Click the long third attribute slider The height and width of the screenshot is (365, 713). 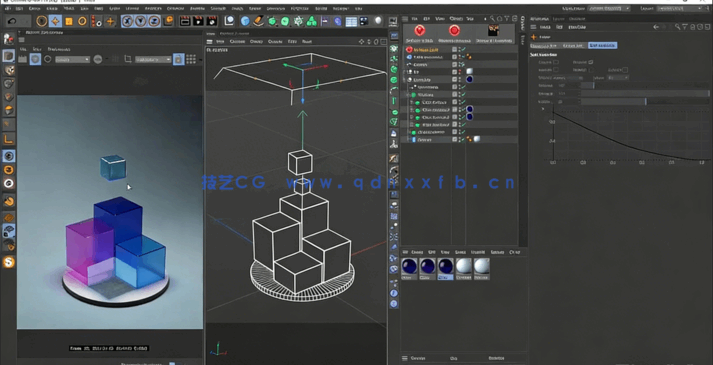point(645,102)
